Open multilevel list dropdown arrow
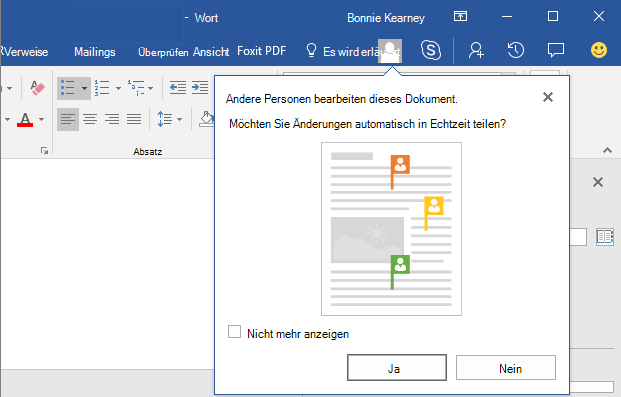 (150, 88)
